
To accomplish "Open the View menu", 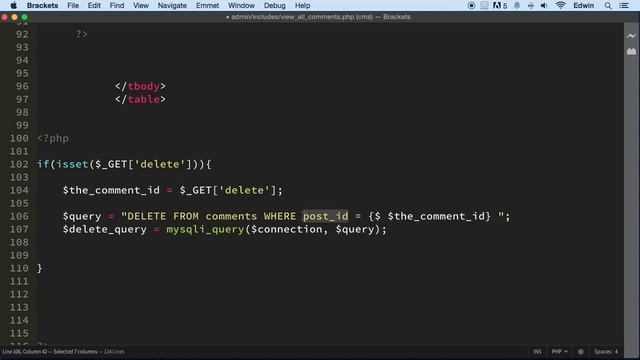I will [x=141, y=5].
